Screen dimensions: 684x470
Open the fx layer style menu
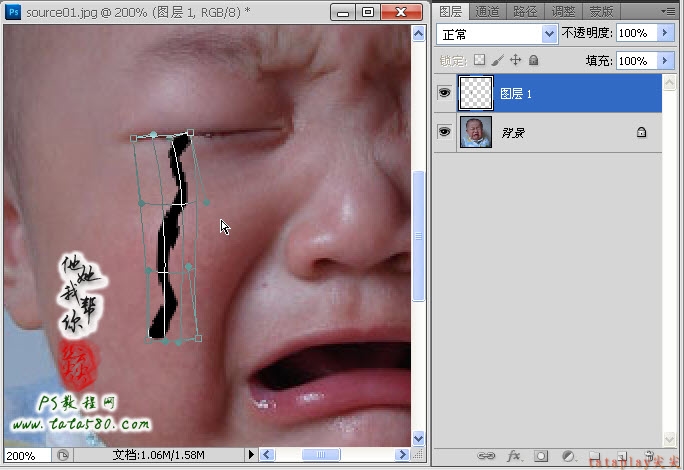[513, 456]
